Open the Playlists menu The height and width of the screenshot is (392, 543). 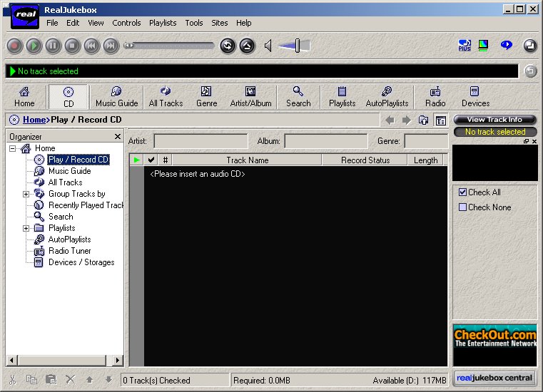[x=163, y=23]
